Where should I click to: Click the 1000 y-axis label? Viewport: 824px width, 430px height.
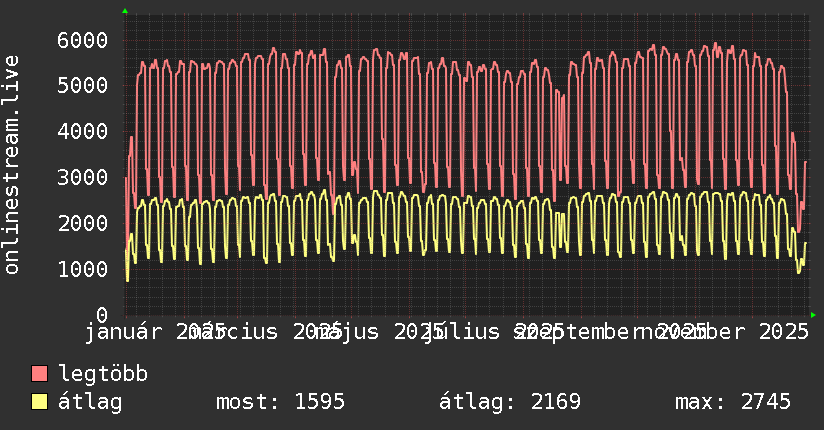point(83,269)
